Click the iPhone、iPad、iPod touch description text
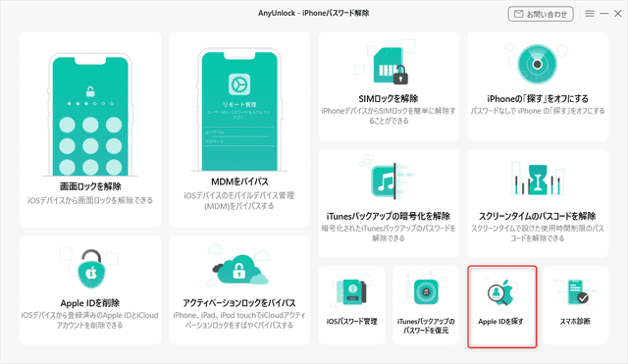Viewport: 628px width, 364px height. [x=239, y=320]
